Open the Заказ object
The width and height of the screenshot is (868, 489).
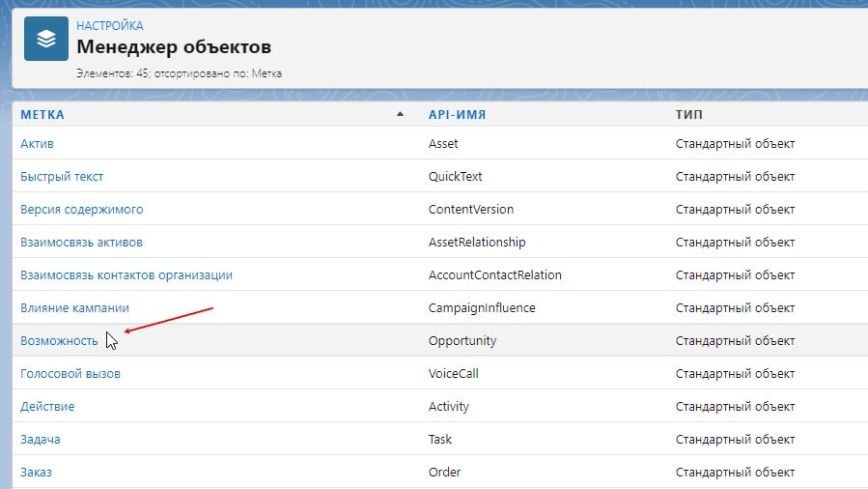[36, 473]
